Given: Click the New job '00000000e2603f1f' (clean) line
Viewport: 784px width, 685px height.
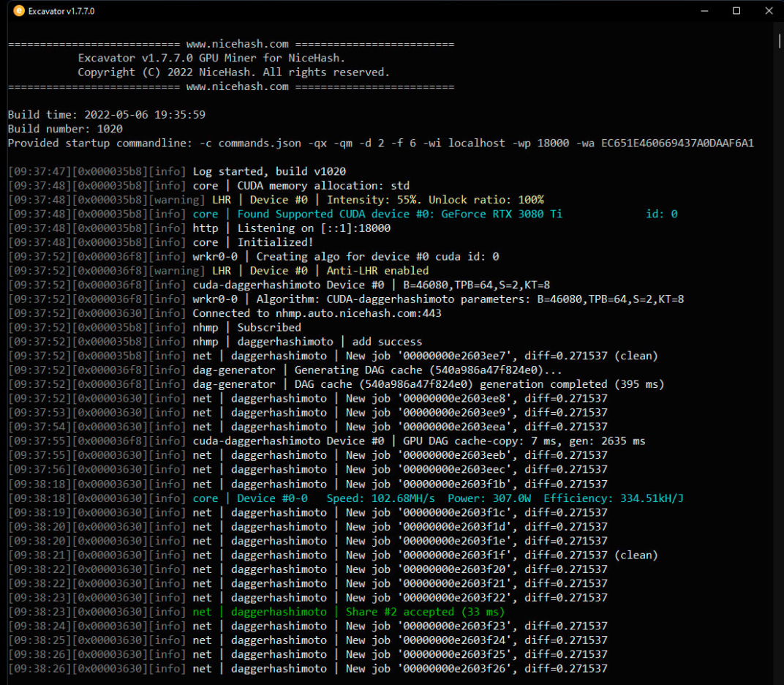Looking at the screenshot, I should tap(333, 555).
